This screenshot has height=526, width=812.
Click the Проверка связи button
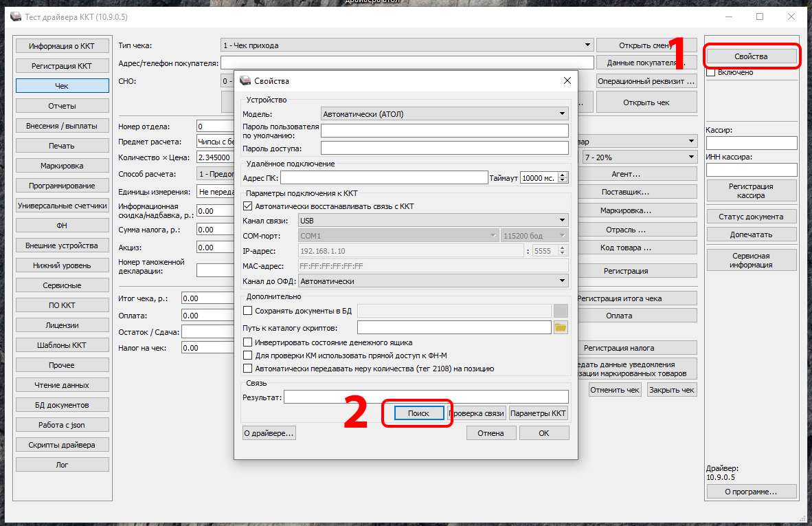pos(477,413)
